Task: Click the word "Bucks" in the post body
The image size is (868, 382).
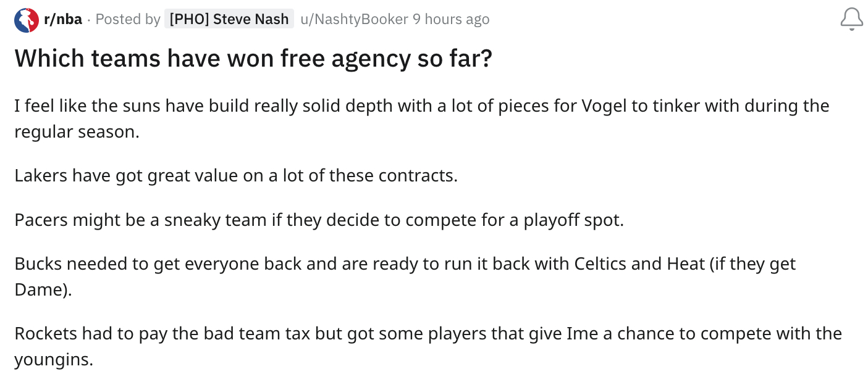Action: pyautogui.click(x=38, y=264)
